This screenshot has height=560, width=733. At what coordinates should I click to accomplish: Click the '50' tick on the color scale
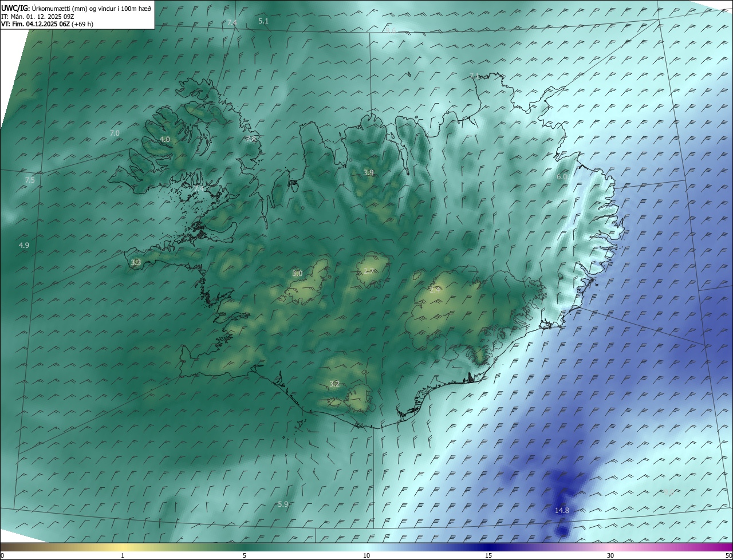click(x=728, y=555)
